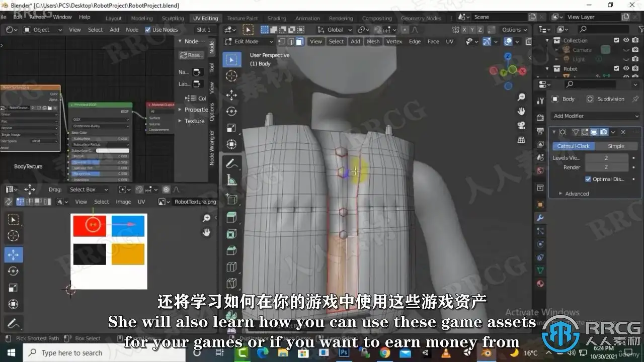644x362 pixels.
Task: Select the Scale tool in 3D viewport
Action: pyautogui.click(x=231, y=128)
